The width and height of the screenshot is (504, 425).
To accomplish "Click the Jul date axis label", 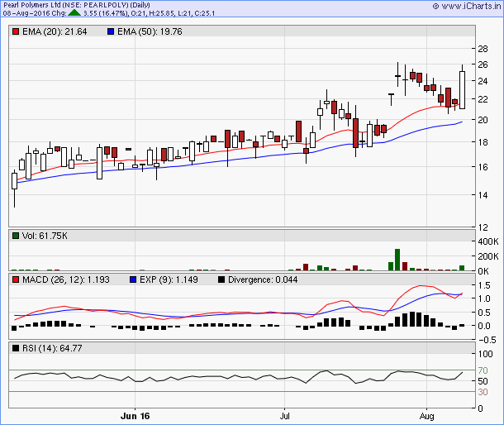I will [284, 416].
